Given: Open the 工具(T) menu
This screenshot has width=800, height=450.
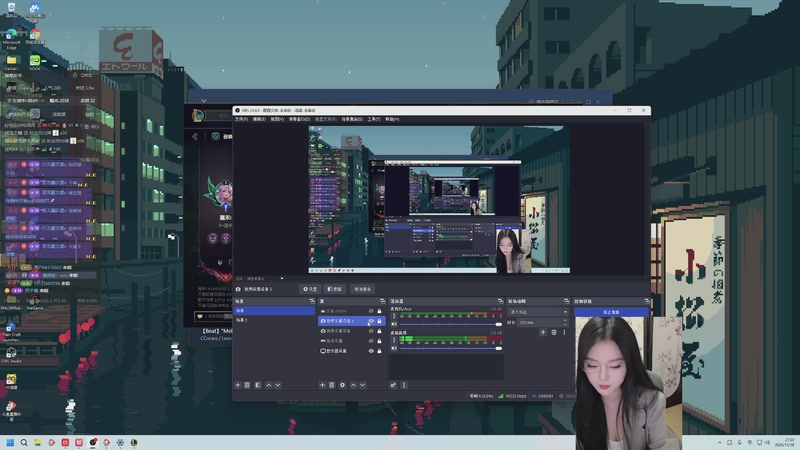Looking at the screenshot, I should pos(374,119).
